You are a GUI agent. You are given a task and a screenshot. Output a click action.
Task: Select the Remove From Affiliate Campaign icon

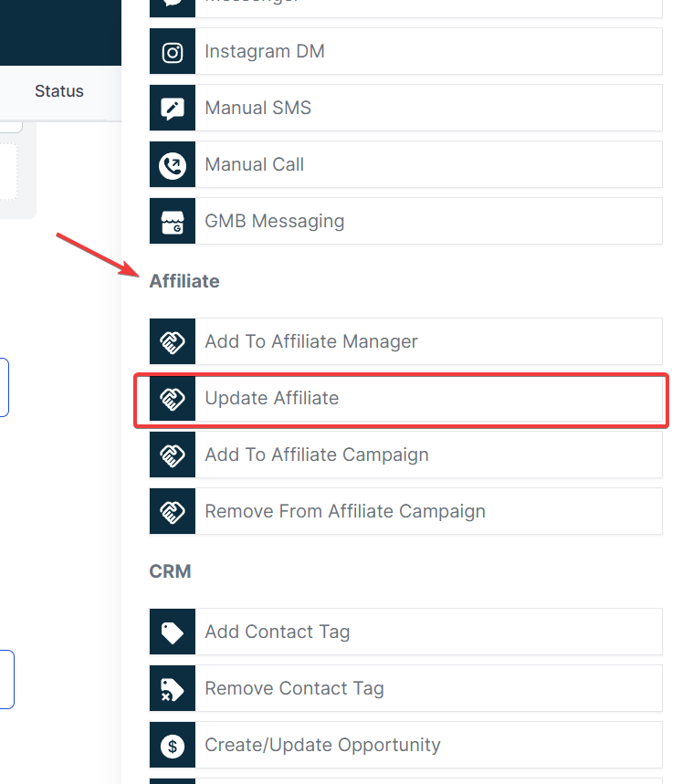172,511
